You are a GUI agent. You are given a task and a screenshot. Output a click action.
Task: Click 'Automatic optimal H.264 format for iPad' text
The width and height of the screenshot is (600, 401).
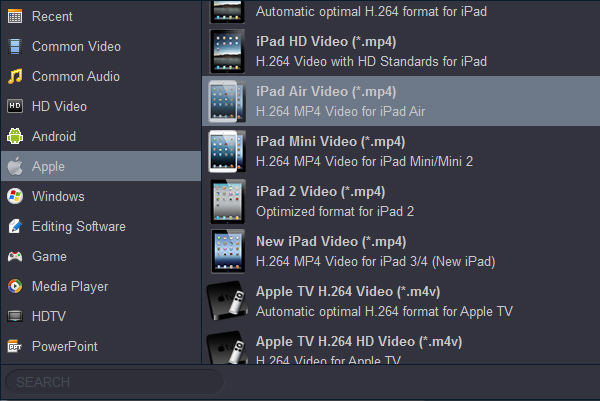(371, 11)
